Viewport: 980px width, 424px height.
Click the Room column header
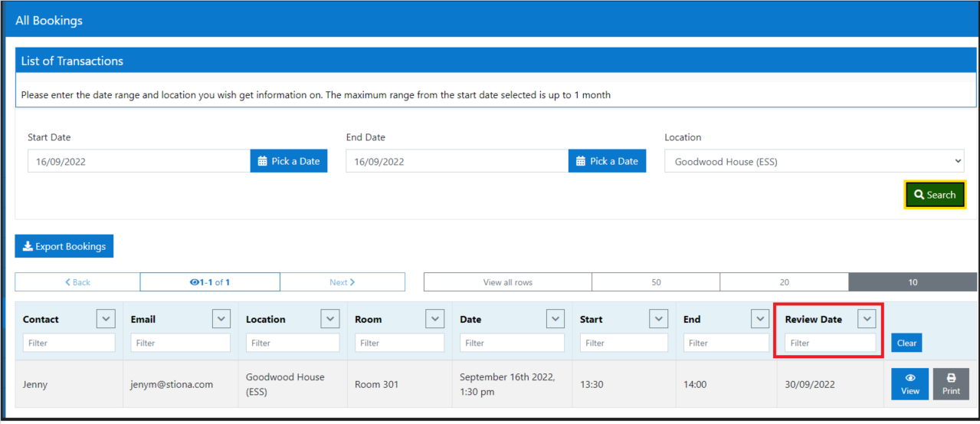tap(369, 319)
